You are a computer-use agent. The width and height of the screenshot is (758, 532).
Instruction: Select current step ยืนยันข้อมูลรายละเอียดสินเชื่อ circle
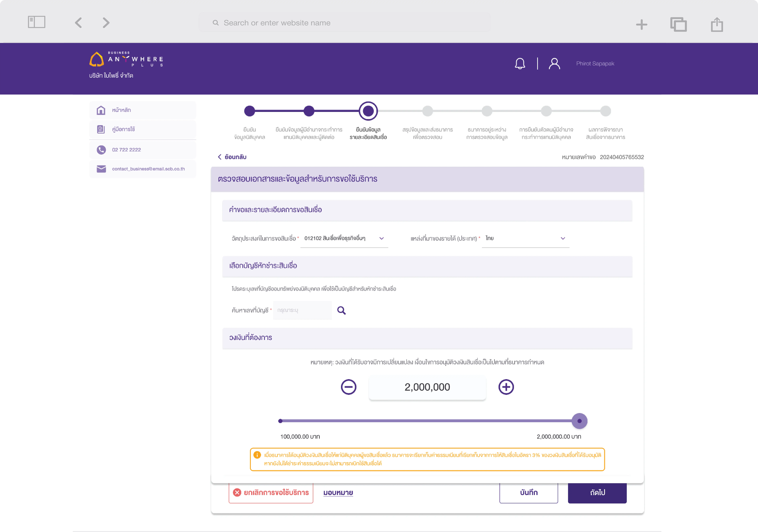coord(368,111)
